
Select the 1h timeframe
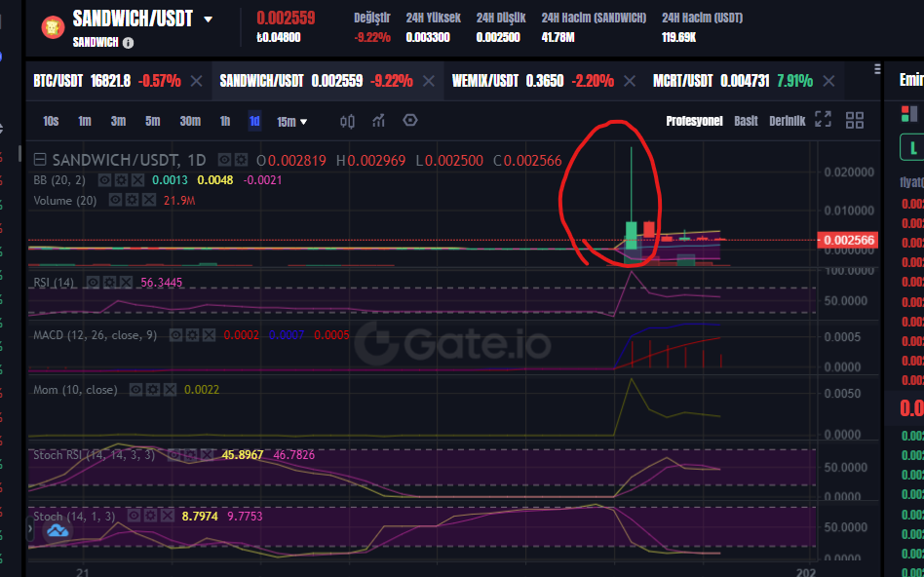coord(225,121)
